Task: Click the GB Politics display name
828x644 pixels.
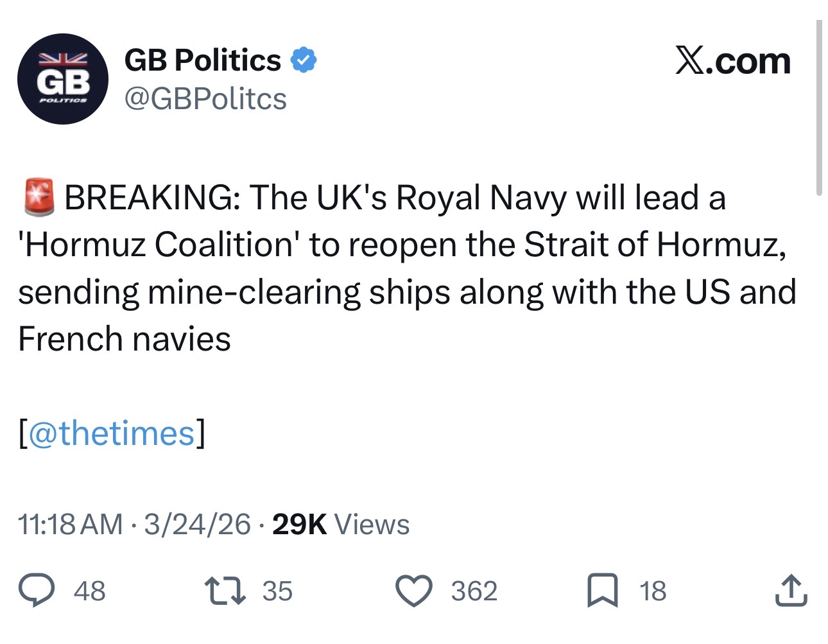Action: tap(202, 60)
